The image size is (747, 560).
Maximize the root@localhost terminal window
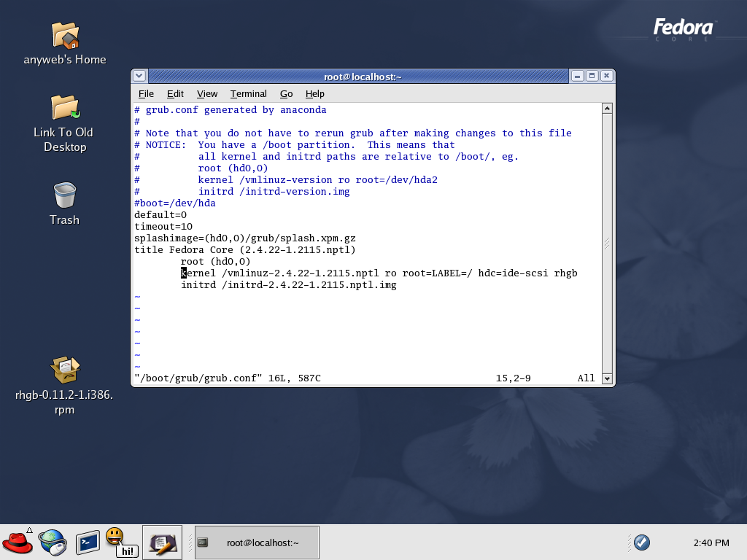592,76
